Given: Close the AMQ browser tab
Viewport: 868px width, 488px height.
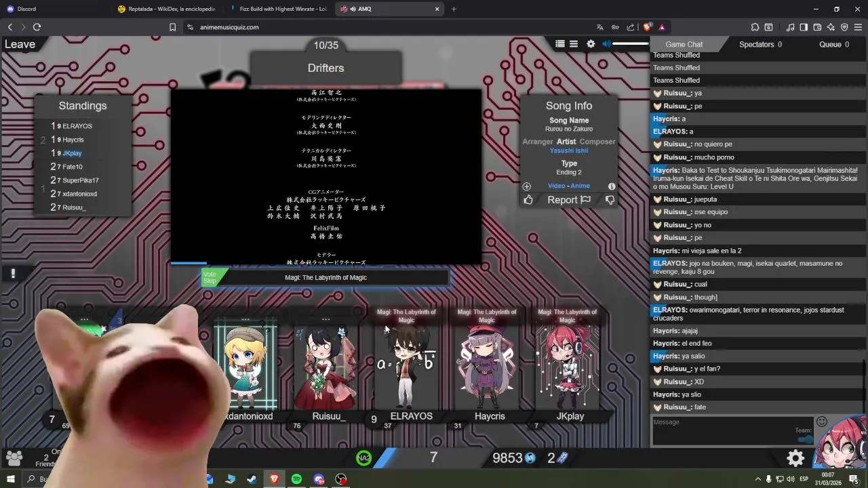Looking at the screenshot, I should point(437,9).
